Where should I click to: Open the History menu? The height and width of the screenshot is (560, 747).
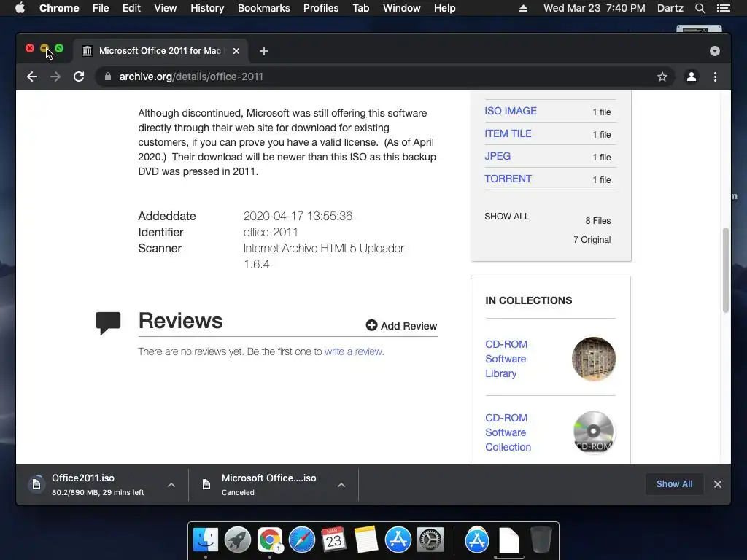207,8
